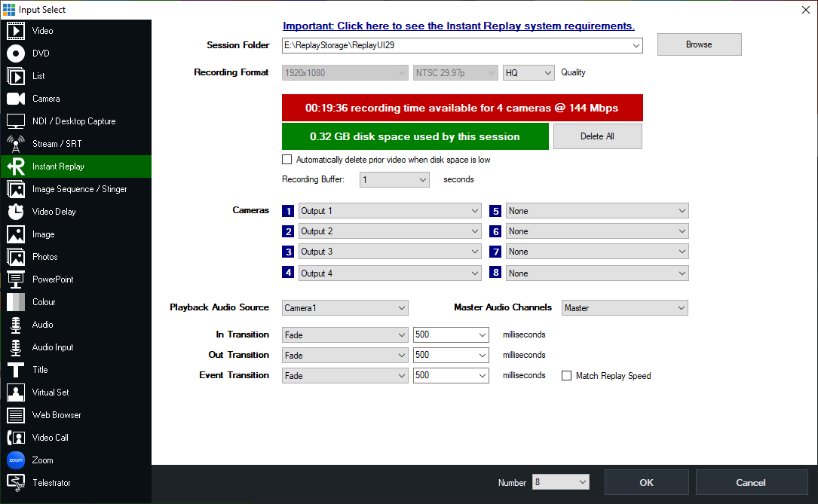
Task: Toggle the Match Replay Speed checkbox
Action: (x=566, y=376)
